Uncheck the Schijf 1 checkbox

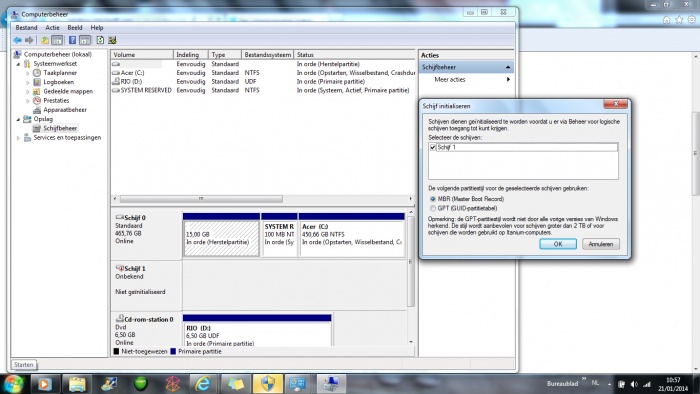[x=432, y=147]
